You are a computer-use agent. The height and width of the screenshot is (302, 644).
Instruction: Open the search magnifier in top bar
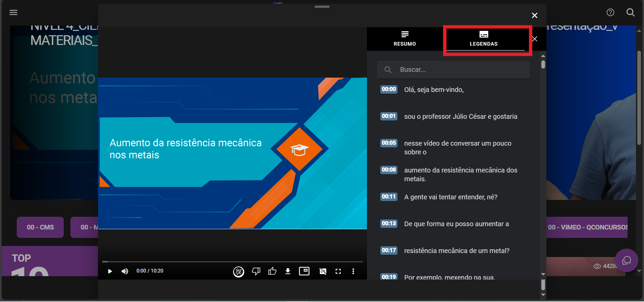pyautogui.click(x=630, y=12)
